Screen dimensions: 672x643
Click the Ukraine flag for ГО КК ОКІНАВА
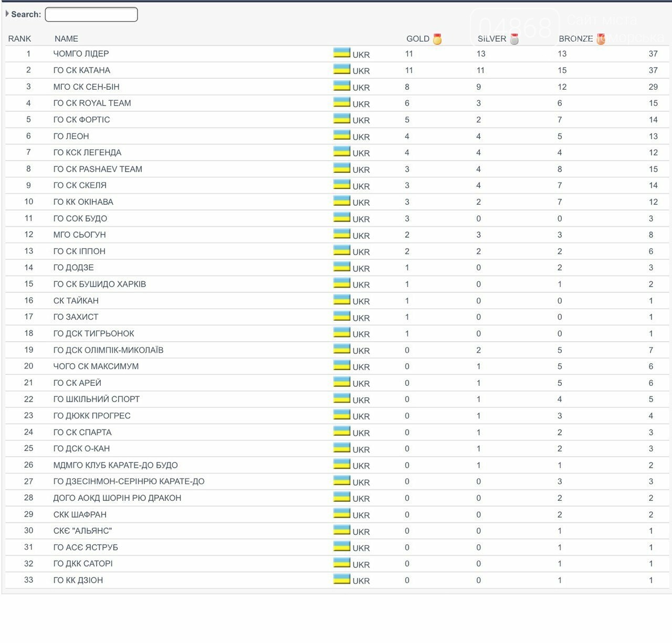(342, 201)
